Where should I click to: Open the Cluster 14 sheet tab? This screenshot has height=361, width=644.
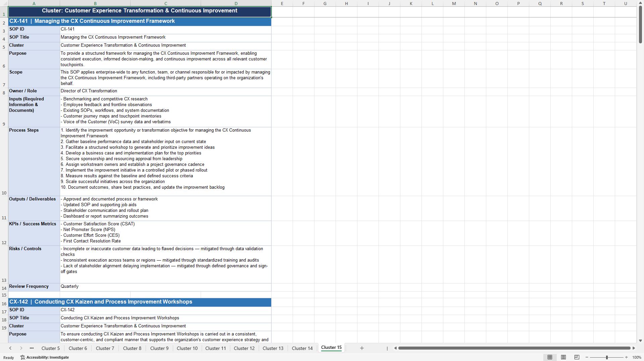[302, 348]
